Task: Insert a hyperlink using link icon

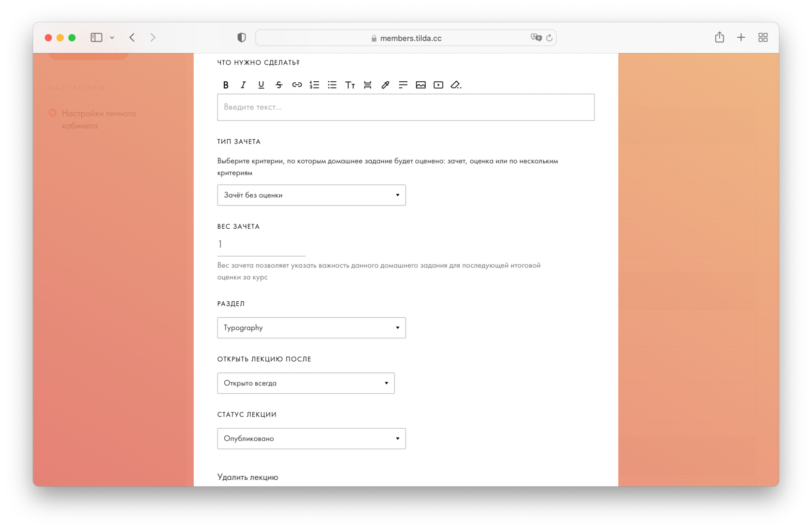Action: [x=297, y=85]
